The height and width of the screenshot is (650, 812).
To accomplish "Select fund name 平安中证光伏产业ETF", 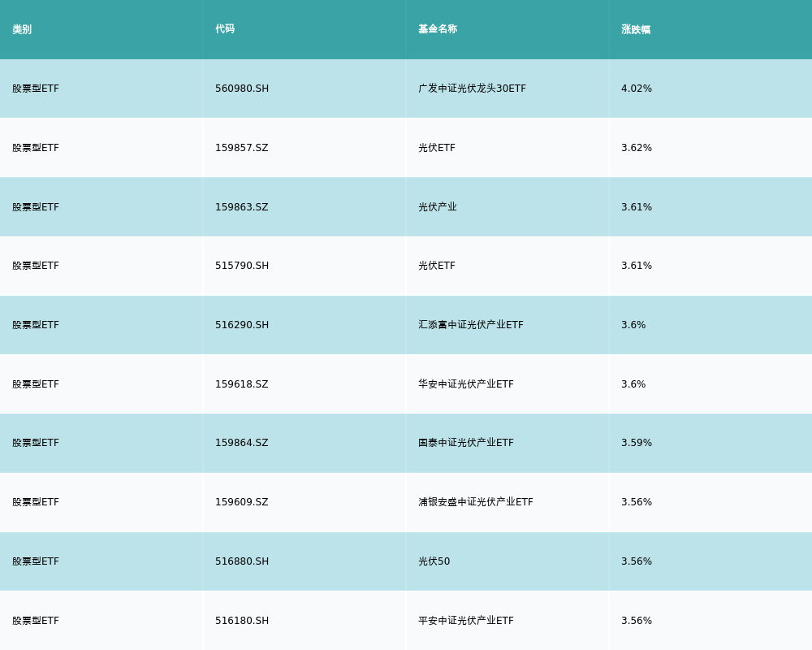I will point(466,621).
